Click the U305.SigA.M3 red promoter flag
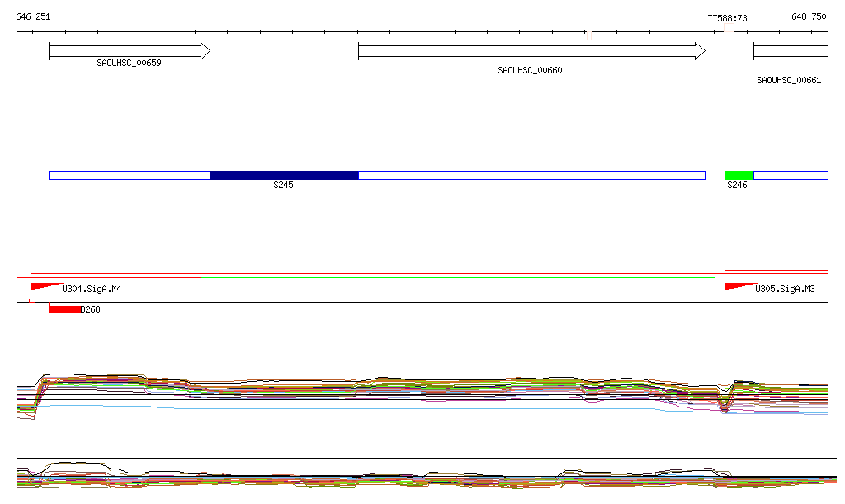Image resolution: width=845 pixels, height=504 pixels. click(x=738, y=287)
